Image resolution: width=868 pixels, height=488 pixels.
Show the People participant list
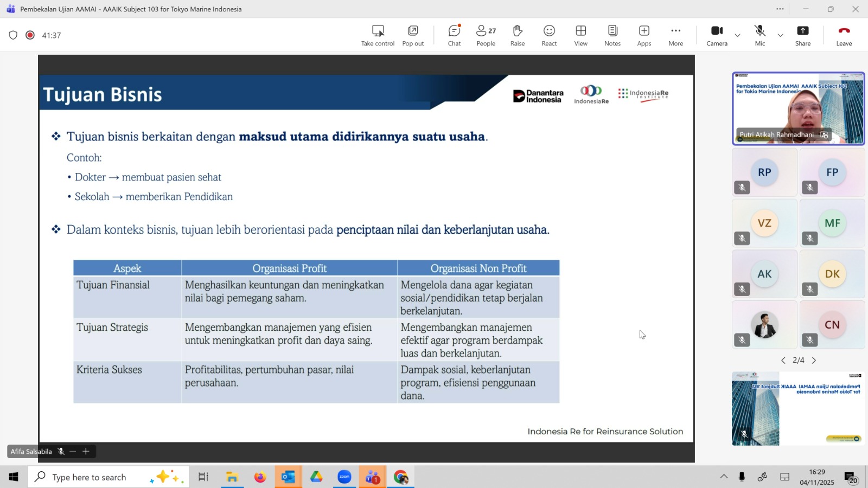click(x=486, y=35)
